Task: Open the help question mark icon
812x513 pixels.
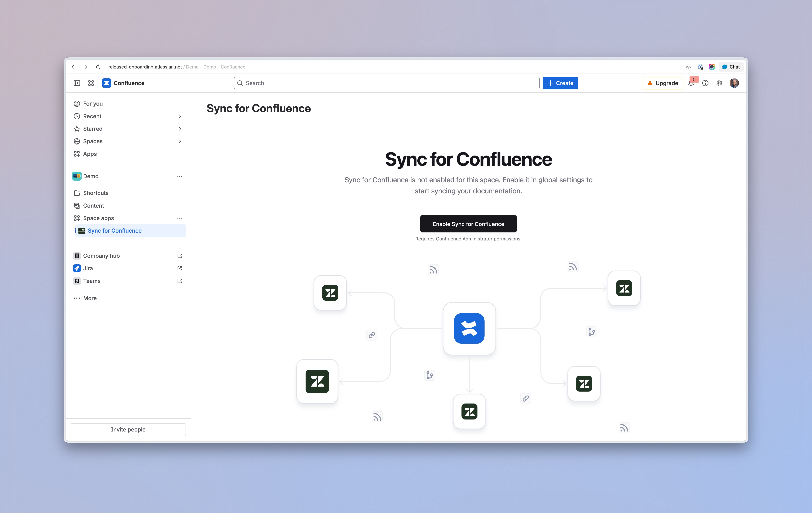Action: pyautogui.click(x=705, y=83)
